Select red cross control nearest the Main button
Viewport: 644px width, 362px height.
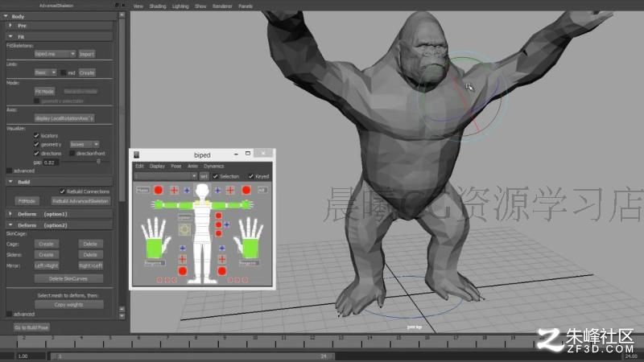click(174, 190)
